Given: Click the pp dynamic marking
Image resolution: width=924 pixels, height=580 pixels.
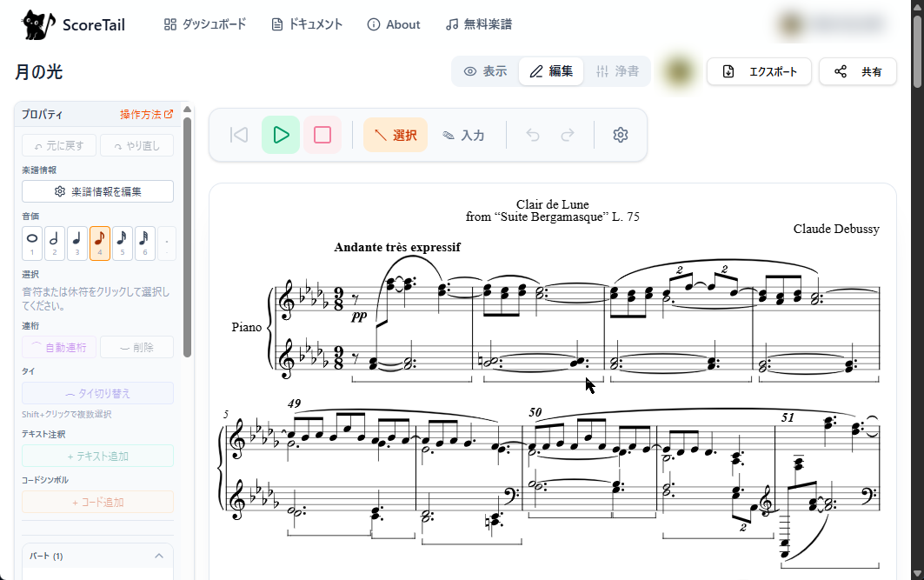Looking at the screenshot, I should 359,317.
